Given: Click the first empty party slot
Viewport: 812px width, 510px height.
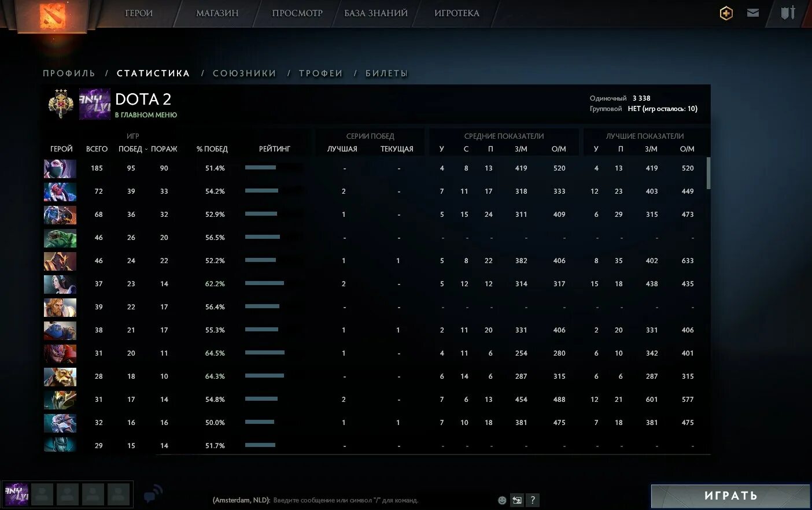Looking at the screenshot, I should point(42,494).
